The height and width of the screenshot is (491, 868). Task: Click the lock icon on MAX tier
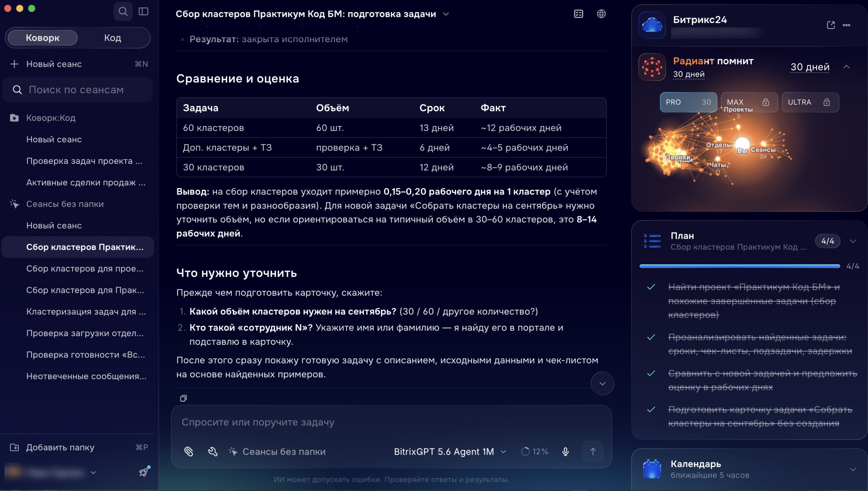[x=766, y=102]
